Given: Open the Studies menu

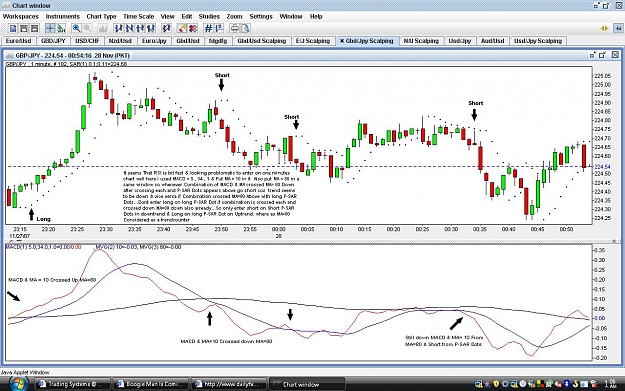Looking at the screenshot, I should coord(209,16).
